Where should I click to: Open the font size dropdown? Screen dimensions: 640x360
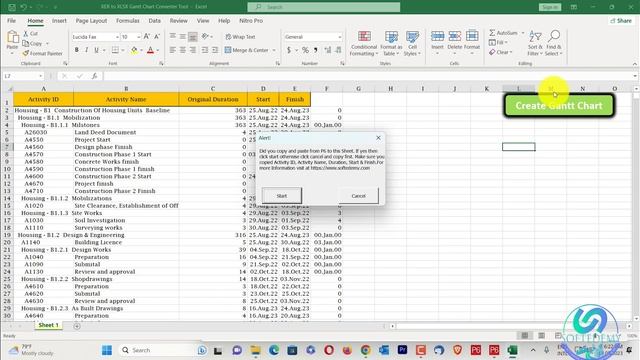click(139, 37)
